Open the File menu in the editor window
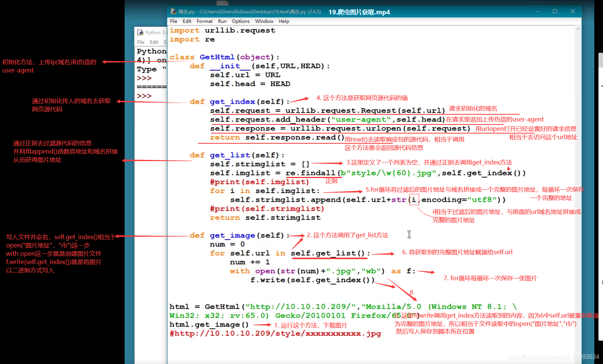The height and width of the screenshot is (364, 603). tap(174, 21)
